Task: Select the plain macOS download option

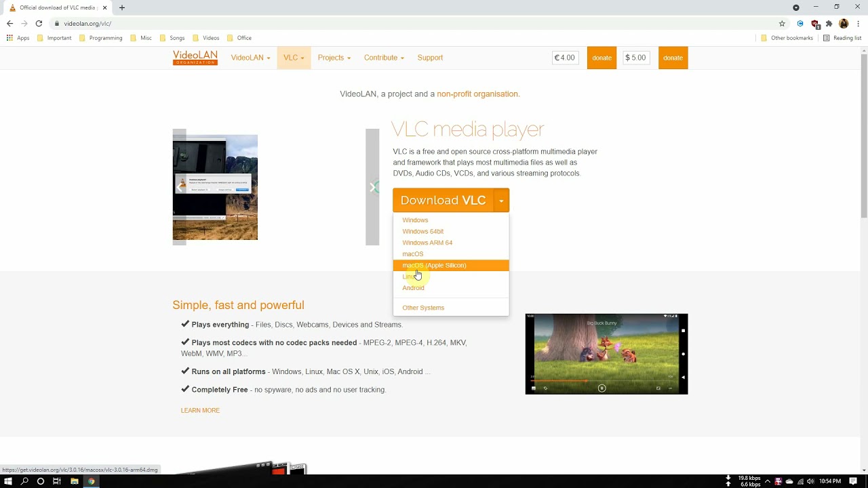Action: coord(413,254)
